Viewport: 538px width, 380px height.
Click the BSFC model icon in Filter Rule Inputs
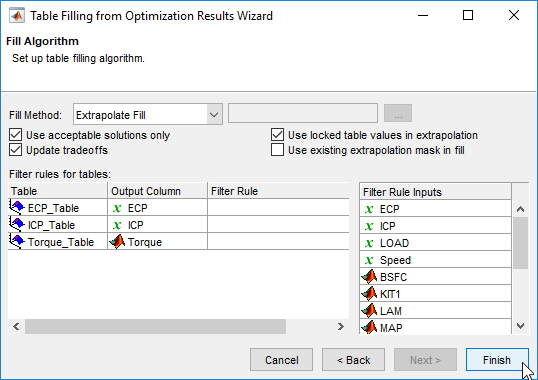click(369, 277)
